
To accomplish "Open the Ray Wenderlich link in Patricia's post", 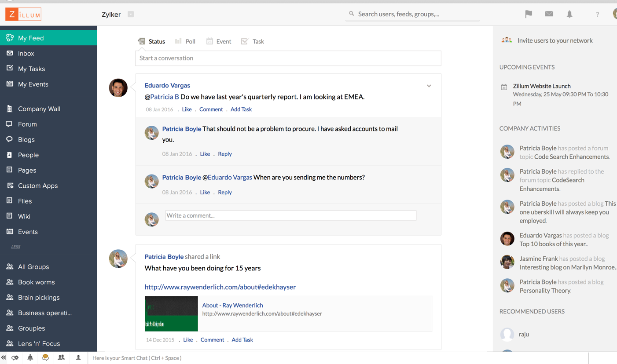I will 220,287.
